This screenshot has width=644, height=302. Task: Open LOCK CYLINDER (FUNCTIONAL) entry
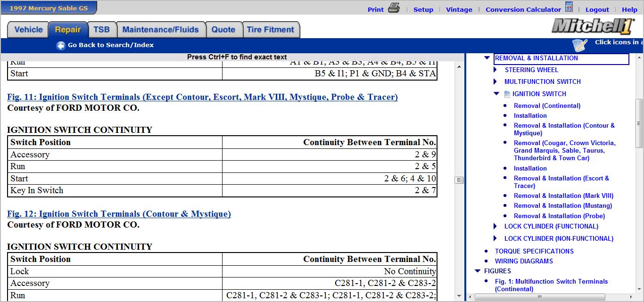[552, 226]
